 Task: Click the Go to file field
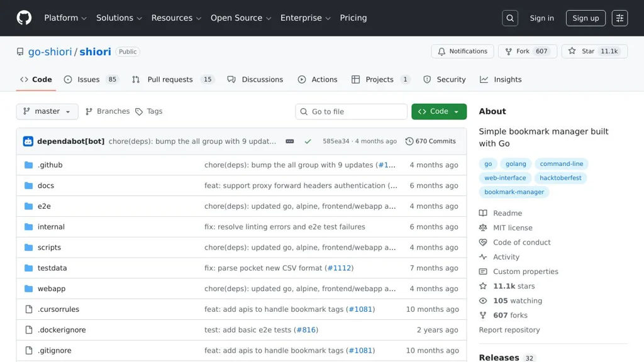(352, 112)
